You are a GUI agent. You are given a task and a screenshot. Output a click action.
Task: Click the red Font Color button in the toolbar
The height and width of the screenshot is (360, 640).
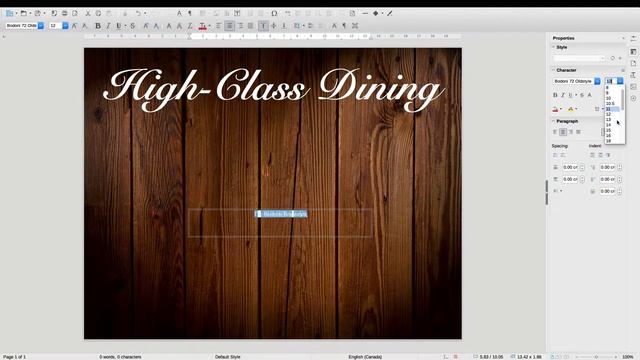click(x=203, y=26)
